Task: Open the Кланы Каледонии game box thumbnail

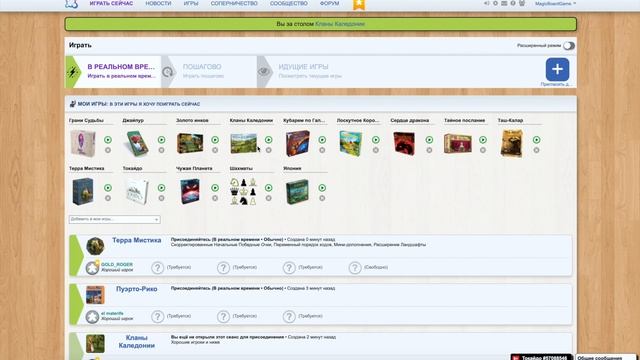Action: point(244,143)
